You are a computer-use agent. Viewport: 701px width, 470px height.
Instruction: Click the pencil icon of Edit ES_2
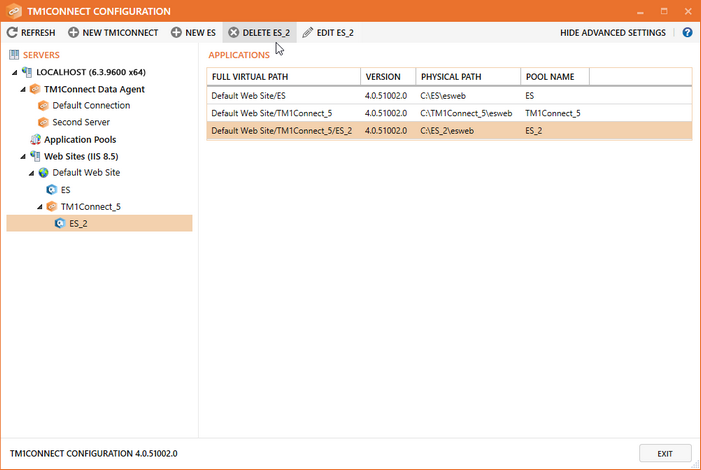point(308,33)
